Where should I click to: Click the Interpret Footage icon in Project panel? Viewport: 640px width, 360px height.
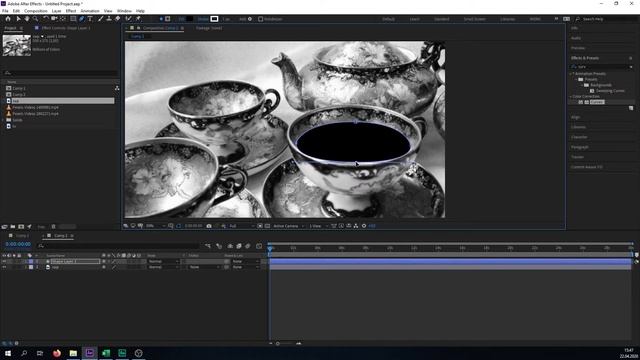(x=4, y=227)
